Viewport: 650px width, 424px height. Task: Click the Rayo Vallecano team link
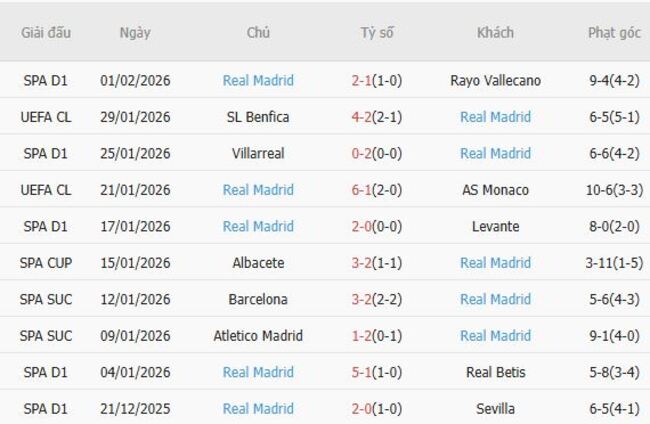click(495, 80)
